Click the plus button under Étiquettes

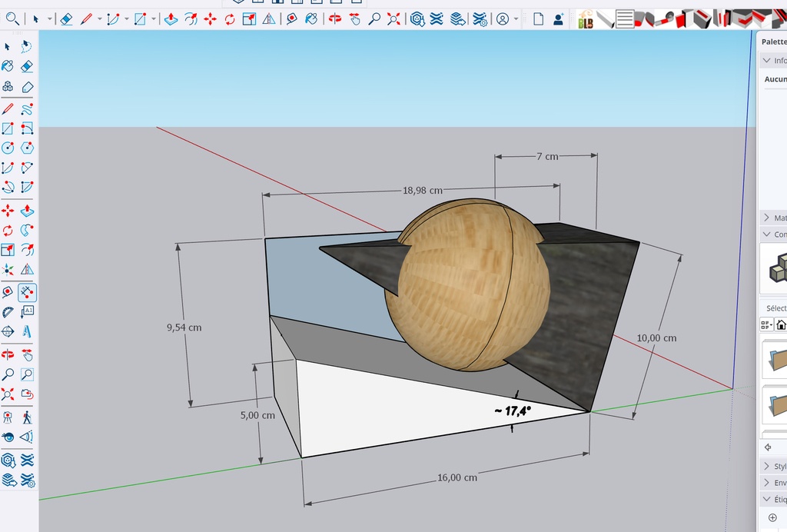[x=772, y=517]
